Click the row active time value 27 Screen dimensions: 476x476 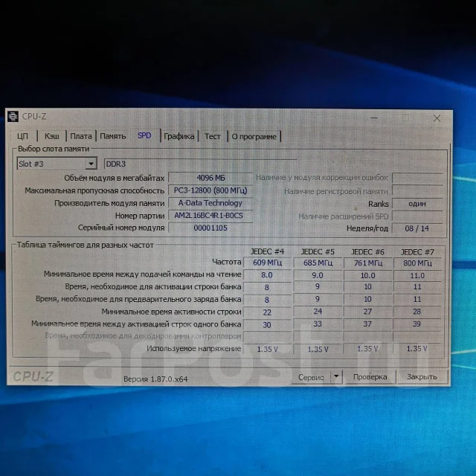(x=367, y=312)
